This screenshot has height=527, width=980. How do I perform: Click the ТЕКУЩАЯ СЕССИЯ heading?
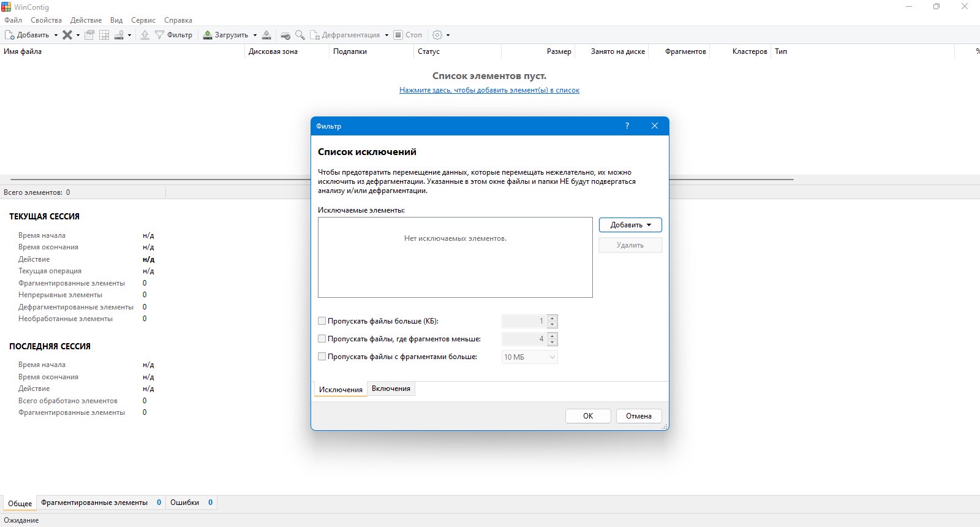44,216
